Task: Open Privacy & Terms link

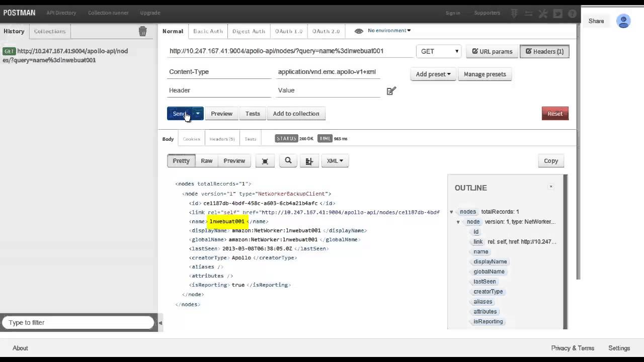Action: 573,348
